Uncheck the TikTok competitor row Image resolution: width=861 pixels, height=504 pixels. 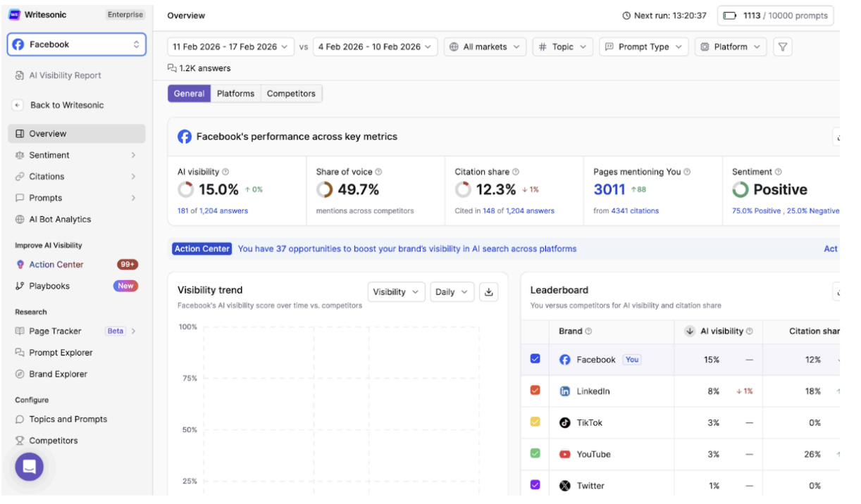coord(534,422)
